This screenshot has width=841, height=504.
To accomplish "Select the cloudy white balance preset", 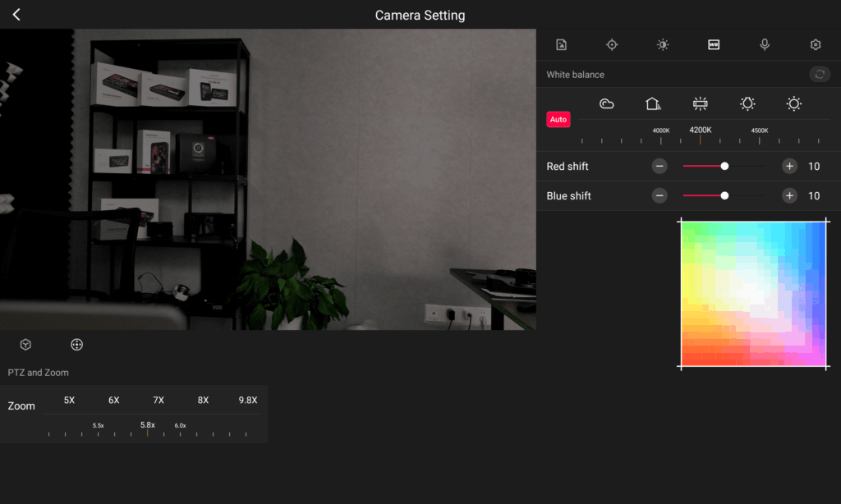I will [607, 103].
